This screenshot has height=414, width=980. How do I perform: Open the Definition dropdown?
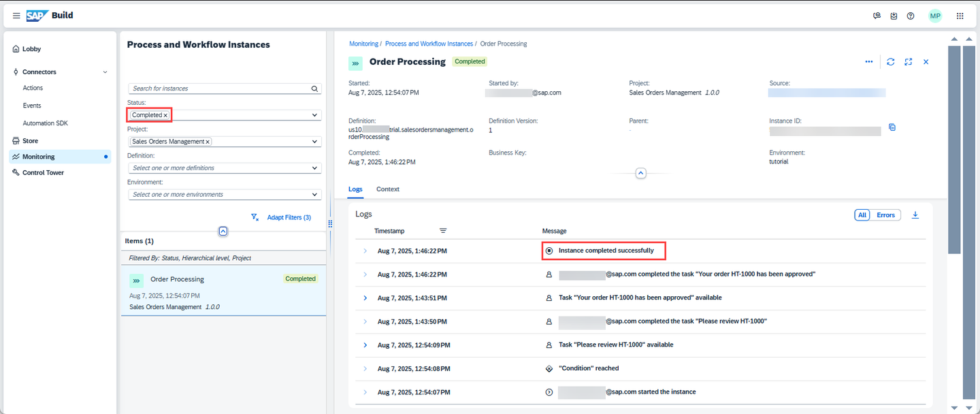point(225,168)
